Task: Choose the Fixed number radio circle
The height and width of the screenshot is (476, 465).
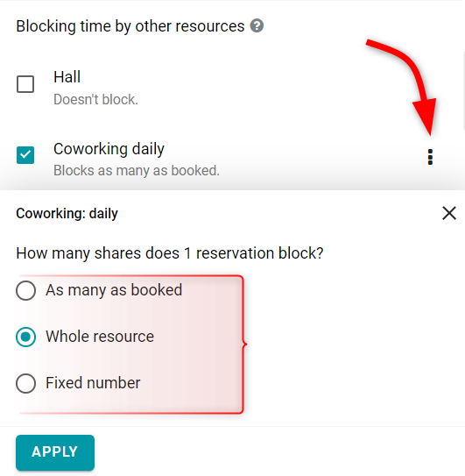Action: point(25,383)
